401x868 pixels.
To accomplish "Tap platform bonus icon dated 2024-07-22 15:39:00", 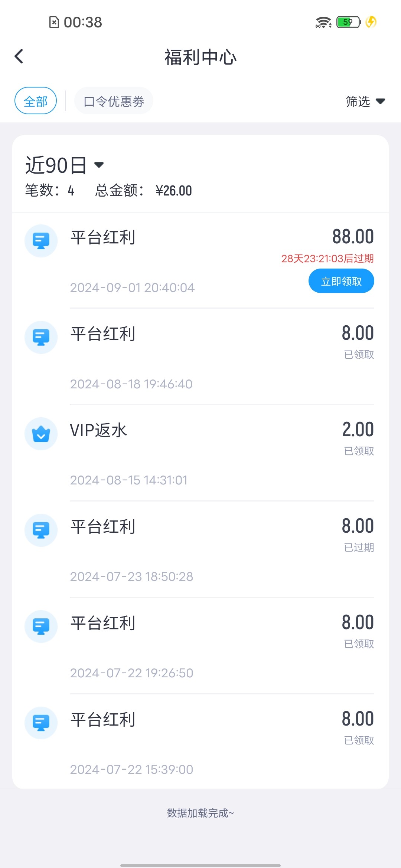I will (41, 723).
